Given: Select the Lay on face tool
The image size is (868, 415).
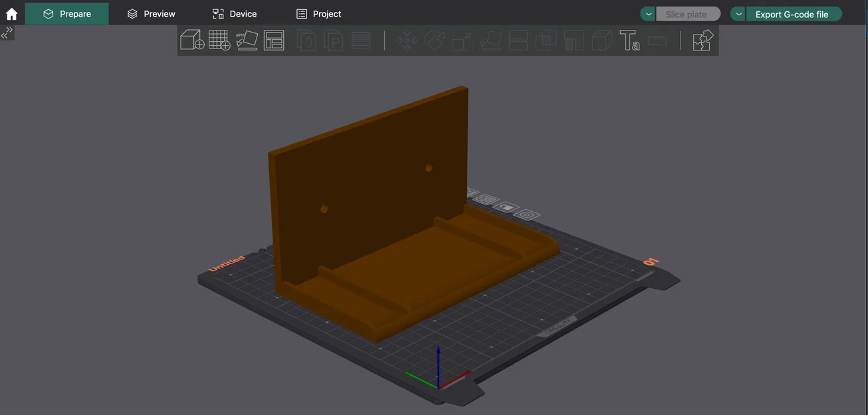Looking at the screenshot, I should pos(490,40).
